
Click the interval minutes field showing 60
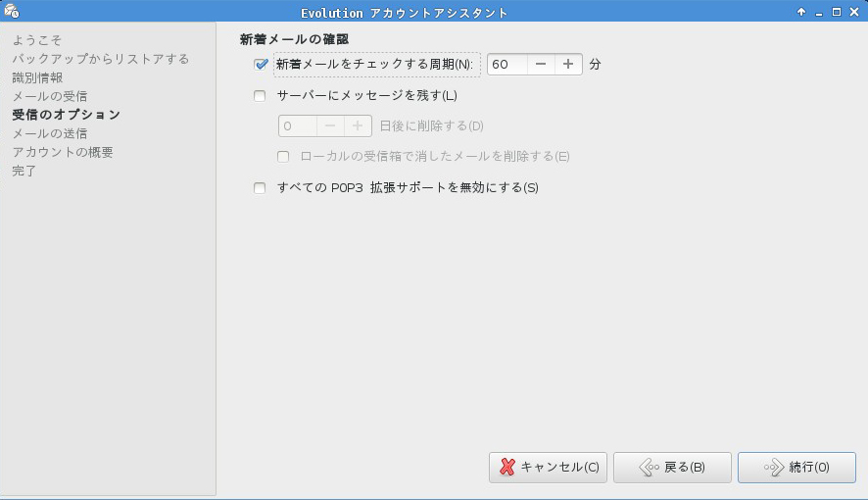[x=506, y=65]
